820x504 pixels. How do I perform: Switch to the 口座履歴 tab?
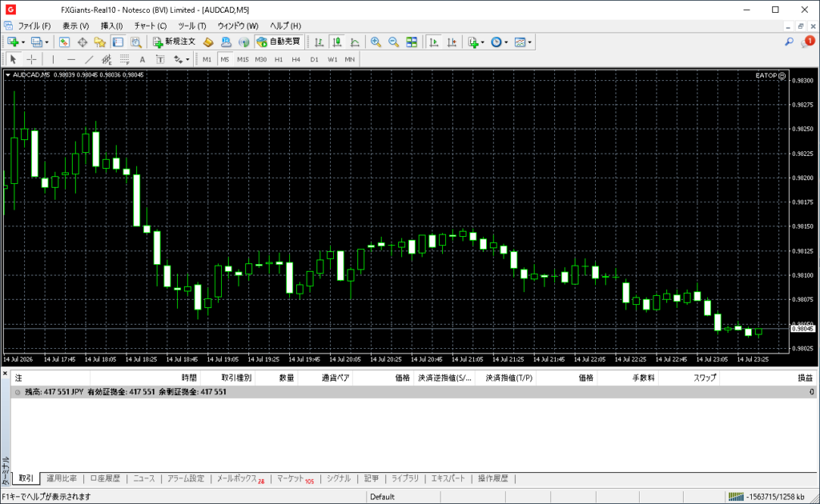(x=105, y=478)
